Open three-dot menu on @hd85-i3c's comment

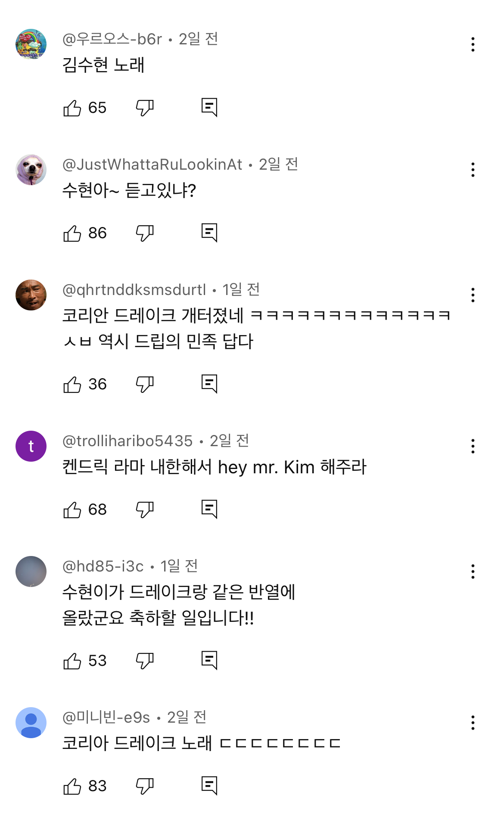point(473,572)
